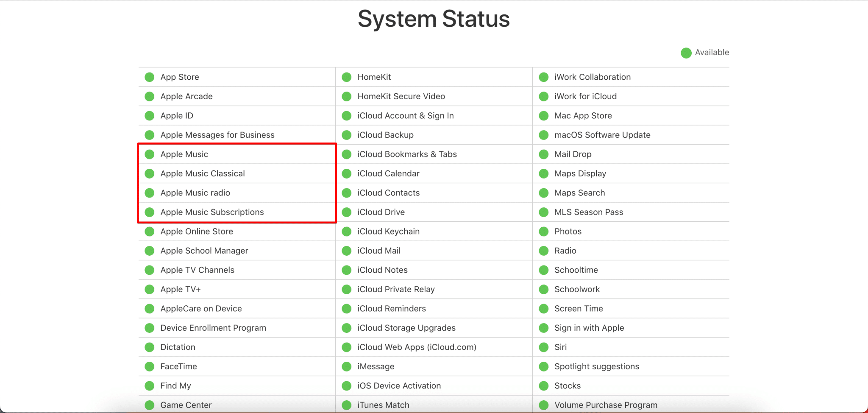Click the green status dot beside Apple Arcade
The image size is (868, 413).
[149, 96]
